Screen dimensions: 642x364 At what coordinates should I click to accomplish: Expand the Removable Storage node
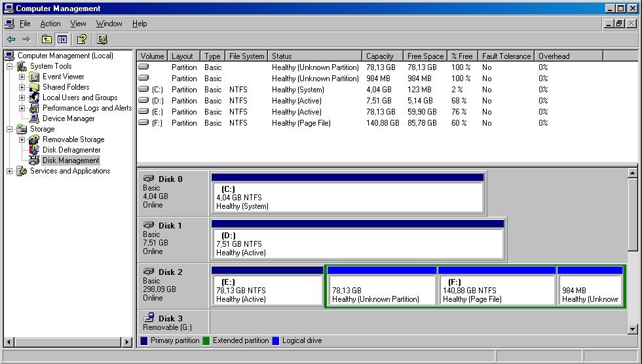click(22, 139)
